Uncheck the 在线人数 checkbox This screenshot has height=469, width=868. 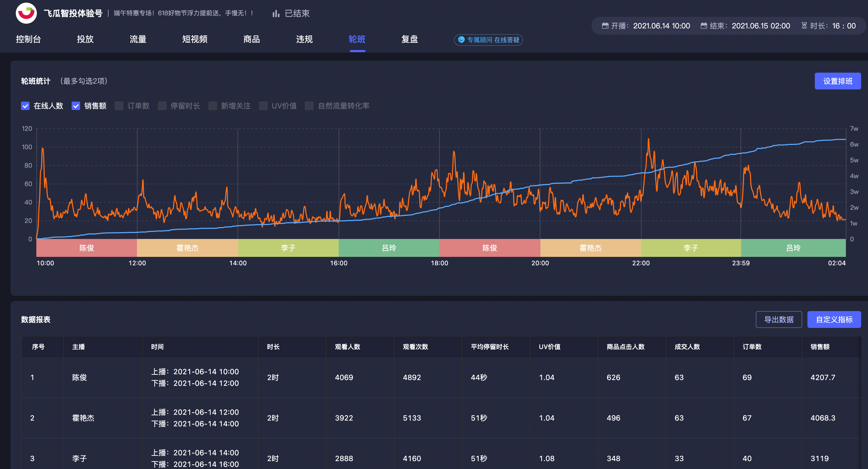coord(25,106)
